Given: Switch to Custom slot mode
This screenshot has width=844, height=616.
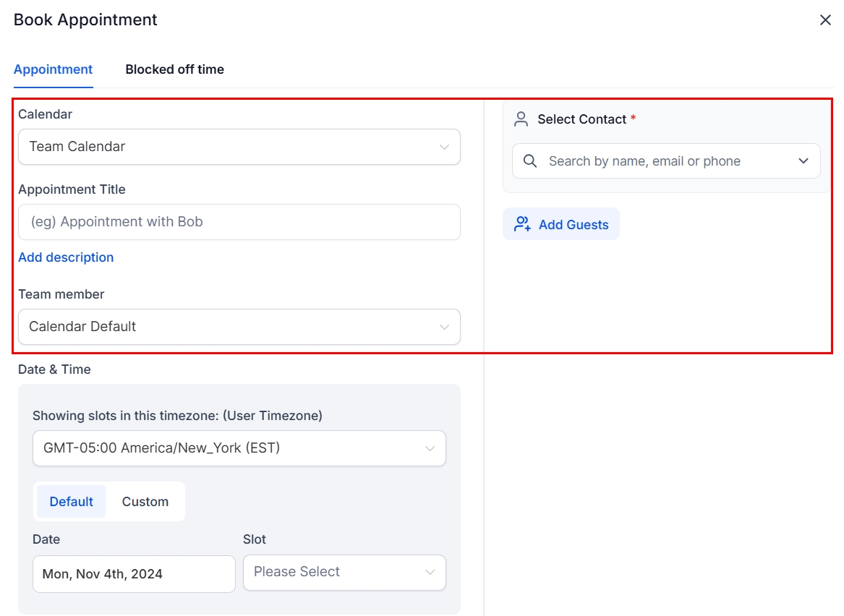Looking at the screenshot, I should pos(145,502).
